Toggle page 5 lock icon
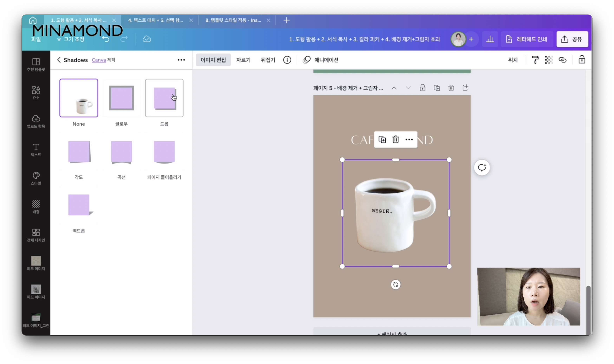 422,88
